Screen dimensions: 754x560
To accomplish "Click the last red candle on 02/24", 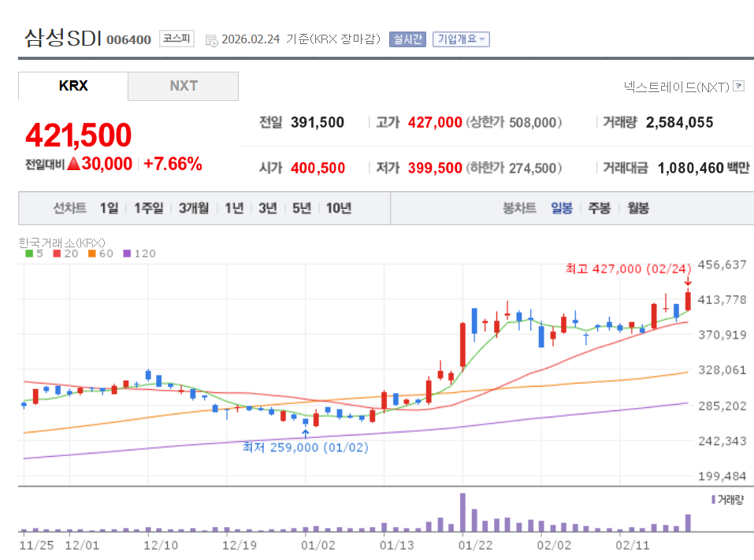I will (688, 301).
